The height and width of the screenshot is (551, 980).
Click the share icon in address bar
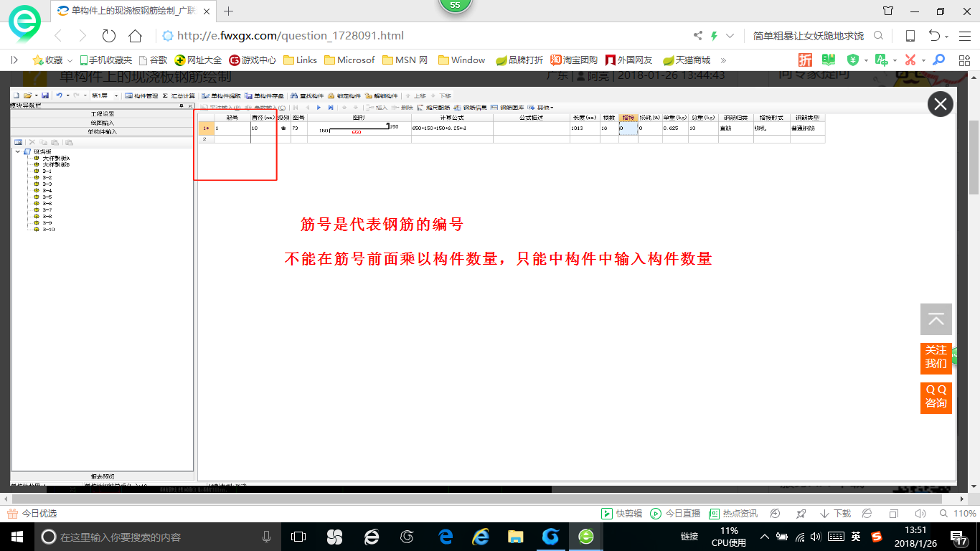698,36
